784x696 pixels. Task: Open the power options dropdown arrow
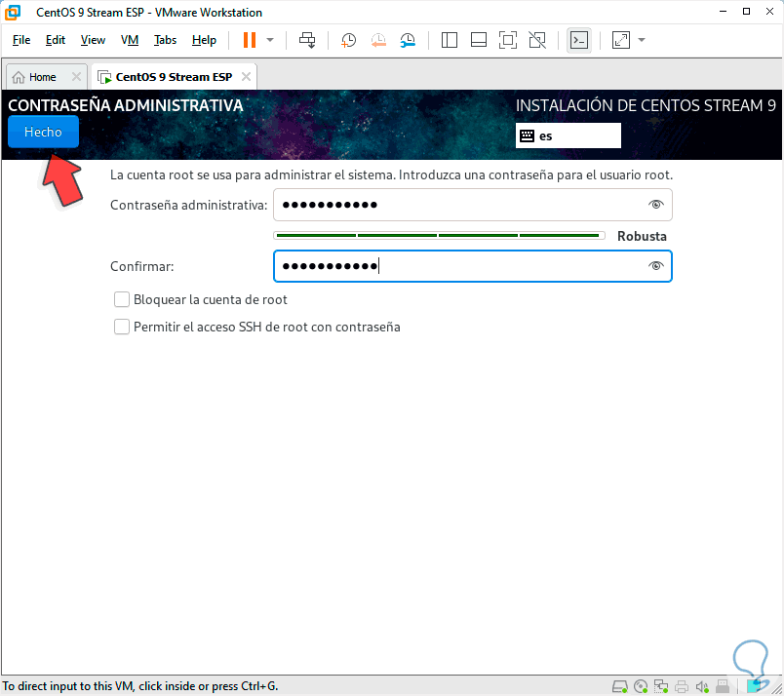[x=270, y=40]
